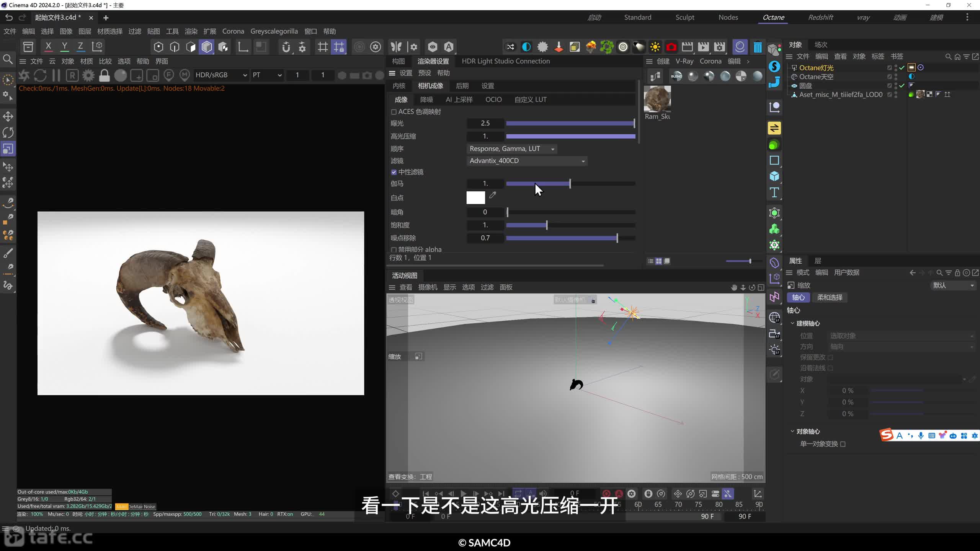Toggle enable checkmark for Octane灯光
The image size is (980, 551).
click(902, 68)
